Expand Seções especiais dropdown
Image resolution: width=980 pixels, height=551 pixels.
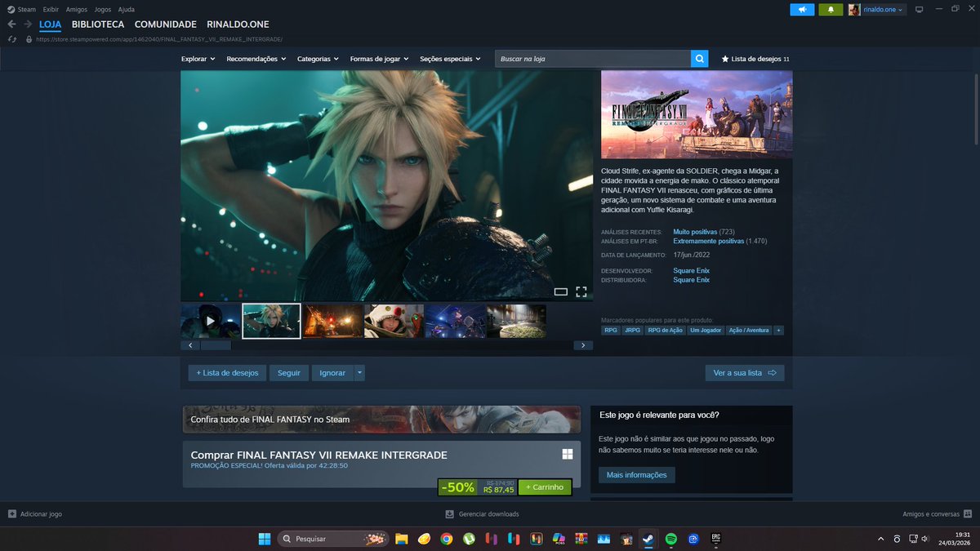(450, 59)
